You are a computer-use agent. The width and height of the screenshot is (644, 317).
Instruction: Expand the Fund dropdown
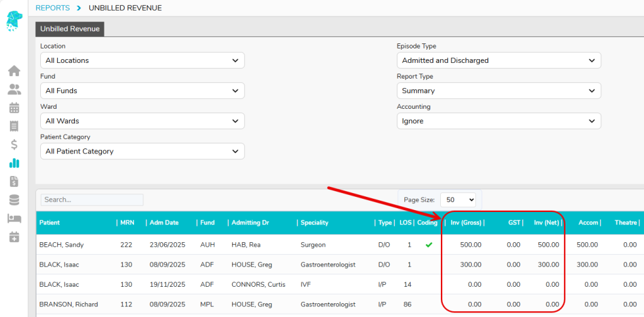[142, 91]
